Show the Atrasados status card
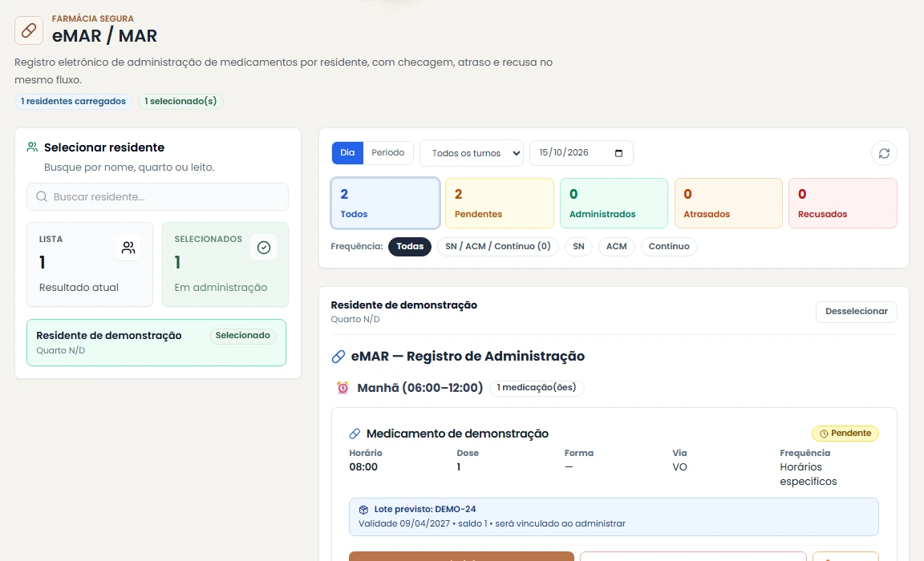 pos(728,203)
